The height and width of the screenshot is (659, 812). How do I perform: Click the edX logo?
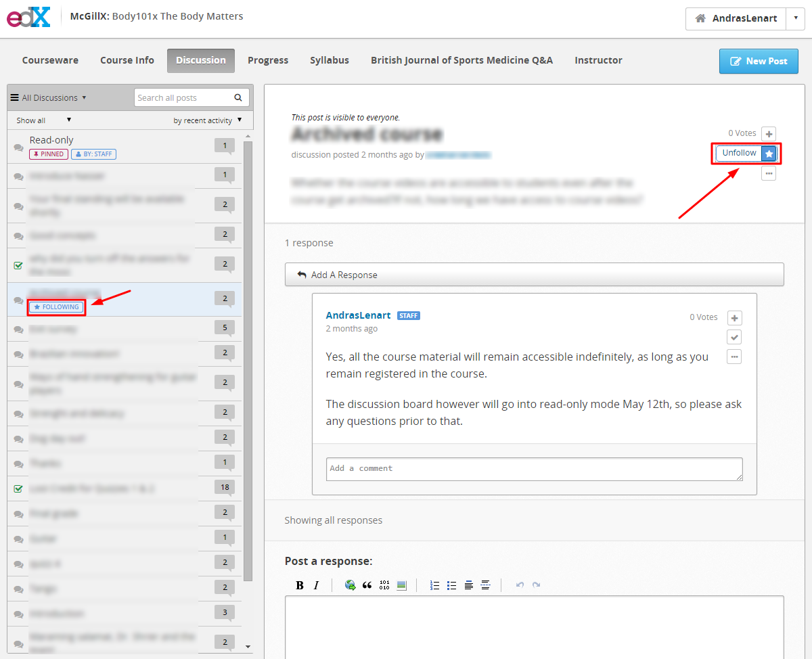pyautogui.click(x=29, y=18)
